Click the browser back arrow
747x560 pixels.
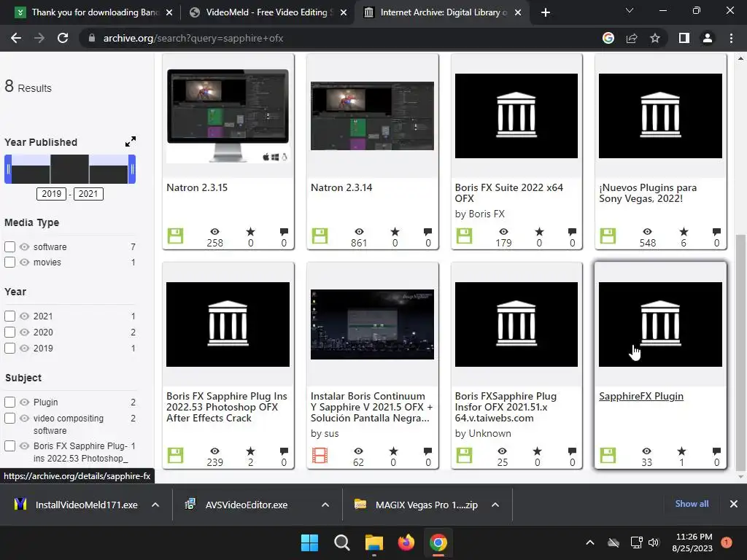(16, 38)
